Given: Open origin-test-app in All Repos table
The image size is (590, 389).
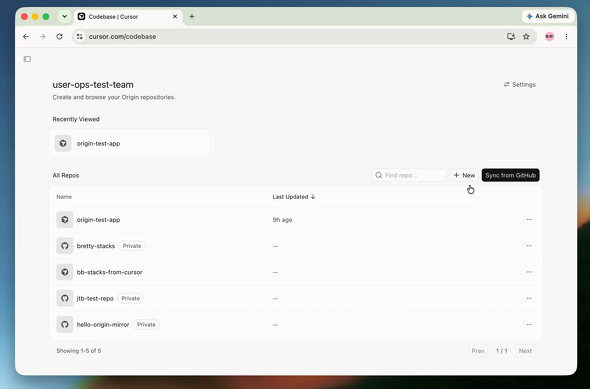Looking at the screenshot, I should click(98, 220).
